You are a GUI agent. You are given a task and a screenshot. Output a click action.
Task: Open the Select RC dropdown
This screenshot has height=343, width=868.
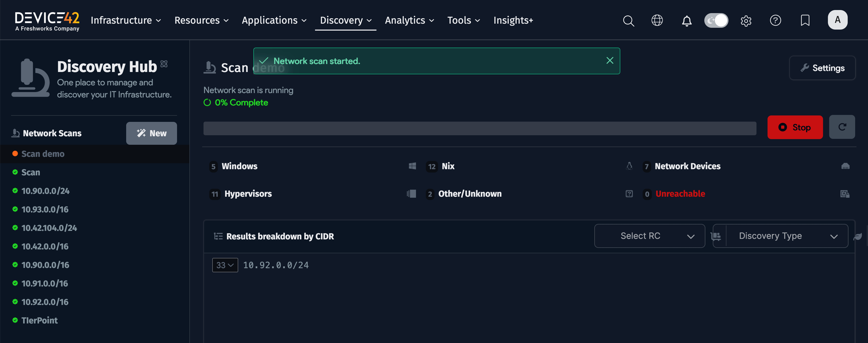649,236
